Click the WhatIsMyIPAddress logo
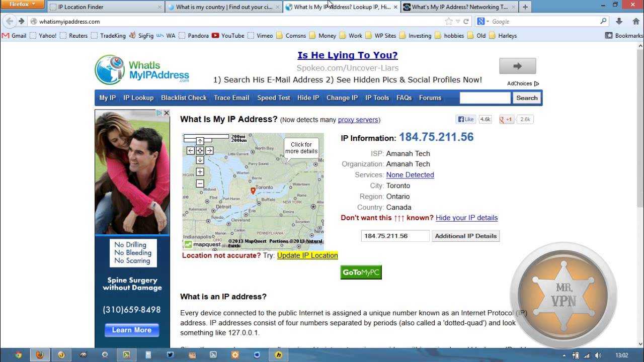Viewport: 644px width, 362px height. click(142, 70)
